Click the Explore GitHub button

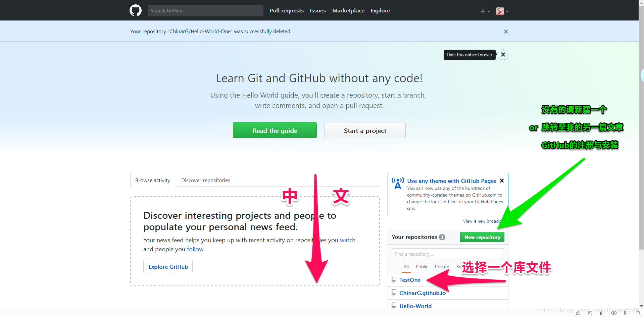point(168,267)
